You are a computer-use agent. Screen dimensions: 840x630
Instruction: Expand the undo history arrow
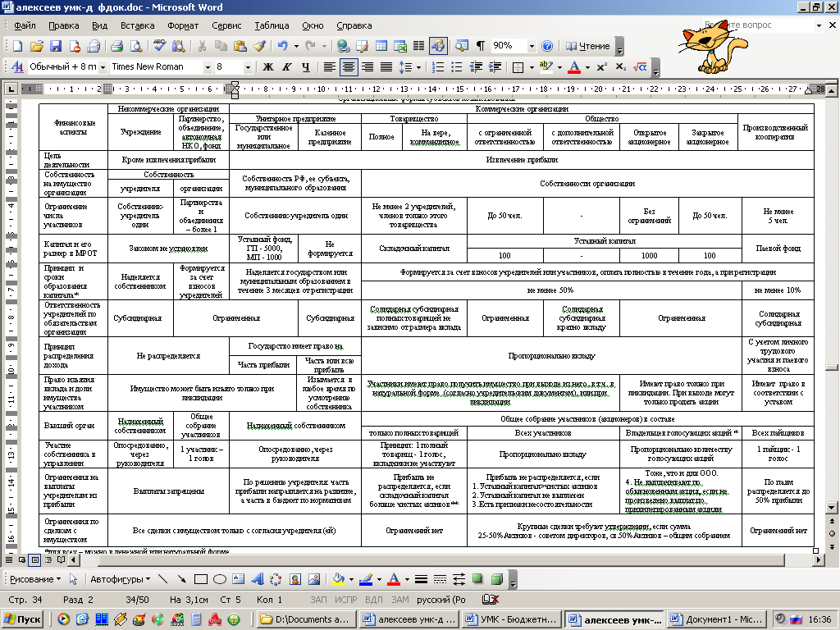point(295,46)
